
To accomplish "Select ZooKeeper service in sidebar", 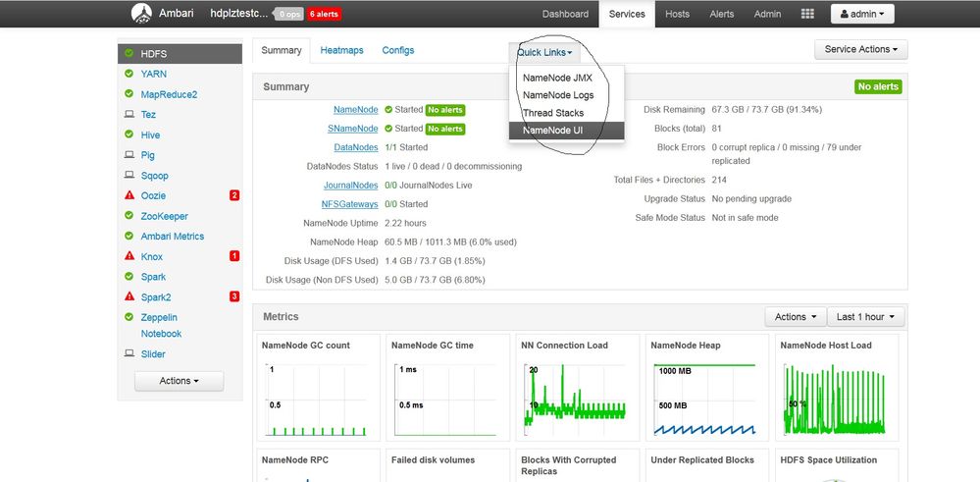I will click(x=165, y=216).
